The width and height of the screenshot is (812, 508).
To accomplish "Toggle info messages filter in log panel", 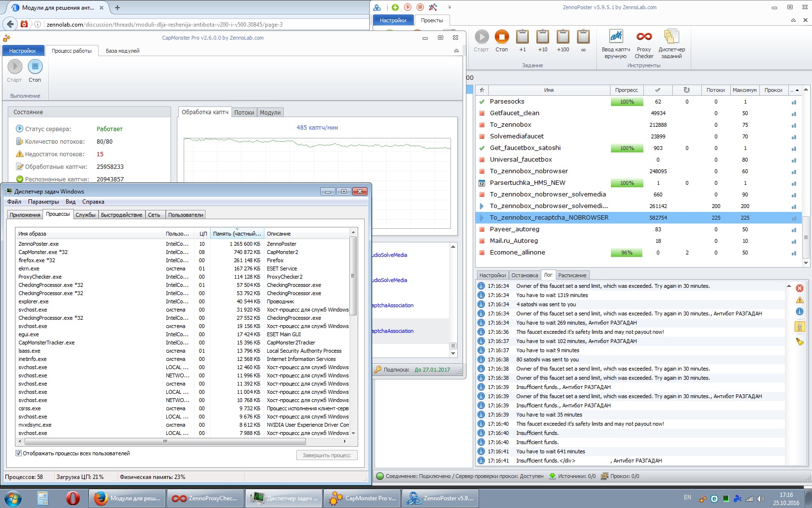I will click(800, 312).
